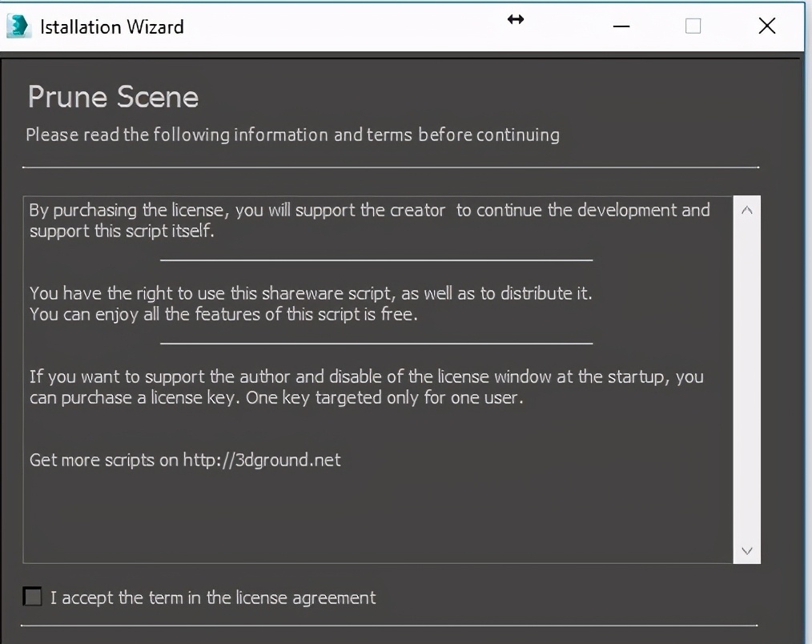Click the scroll up arrow in license text
The image size is (812, 644).
[x=747, y=210]
